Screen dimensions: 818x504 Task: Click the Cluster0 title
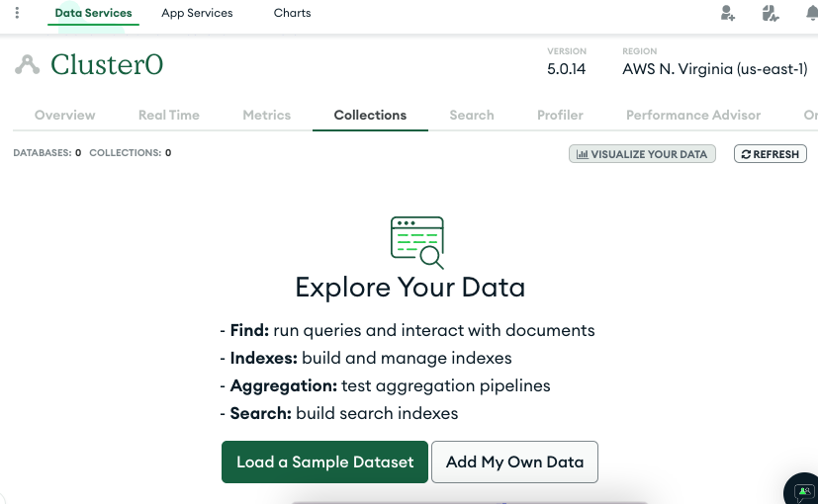(107, 64)
